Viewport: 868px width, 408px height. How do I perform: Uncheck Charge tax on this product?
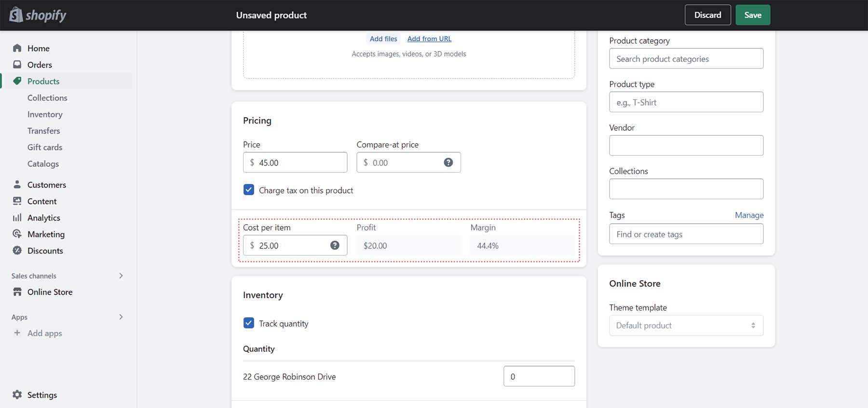point(249,190)
